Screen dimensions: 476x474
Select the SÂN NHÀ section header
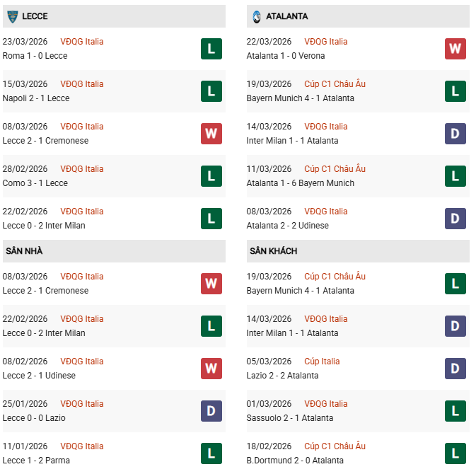pos(24,251)
